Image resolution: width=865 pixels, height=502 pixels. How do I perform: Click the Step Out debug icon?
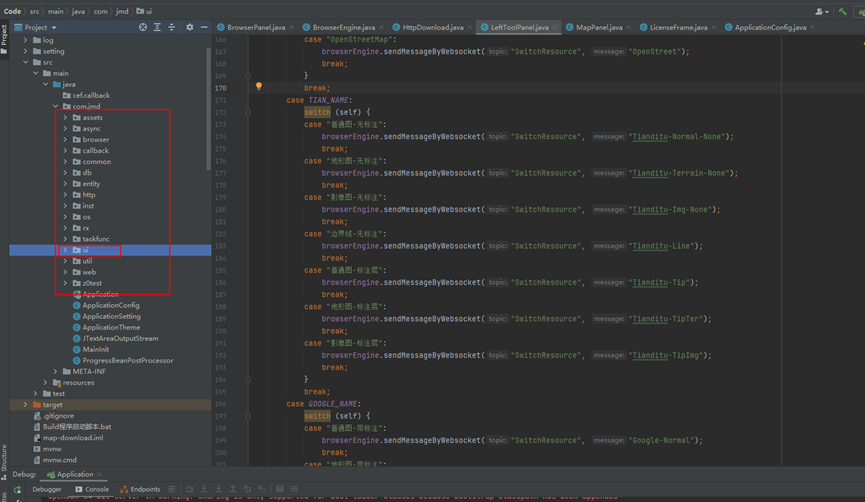(233, 489)
